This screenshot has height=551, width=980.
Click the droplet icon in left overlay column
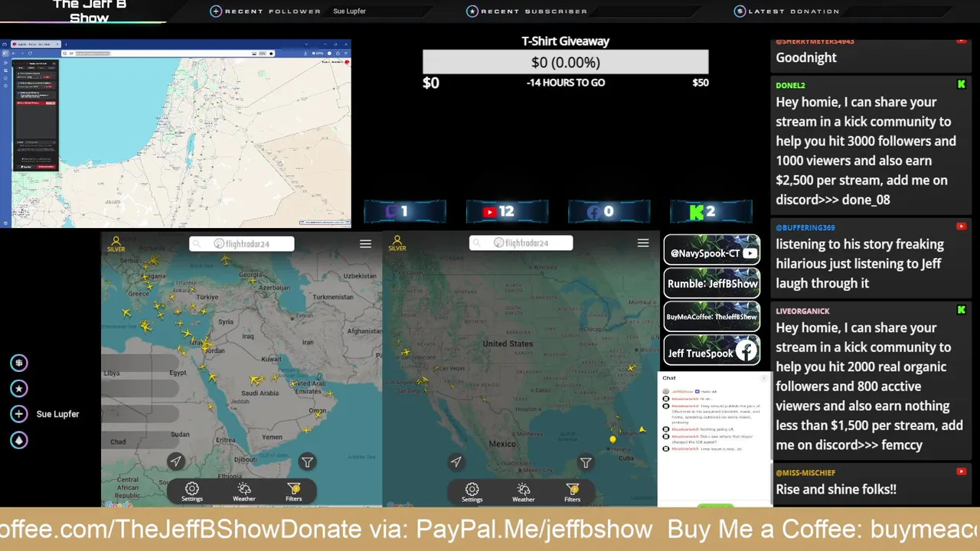pos(19,440)
